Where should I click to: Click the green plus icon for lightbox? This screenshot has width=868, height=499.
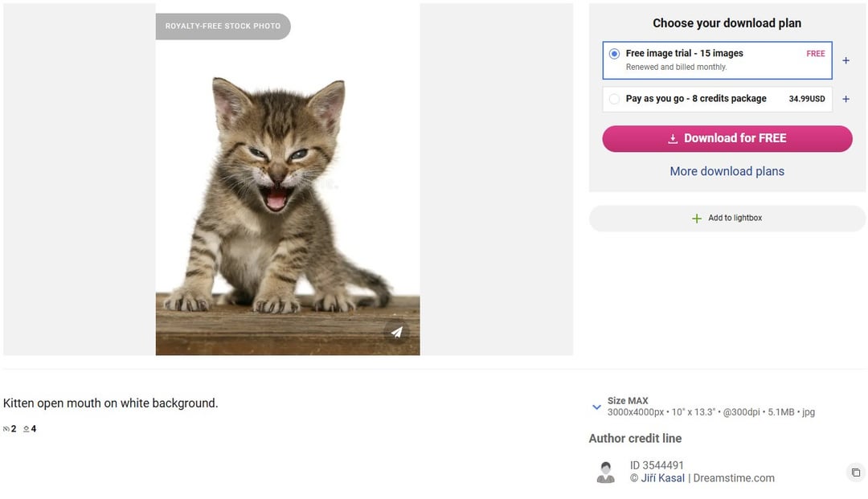tap(696, 219)
